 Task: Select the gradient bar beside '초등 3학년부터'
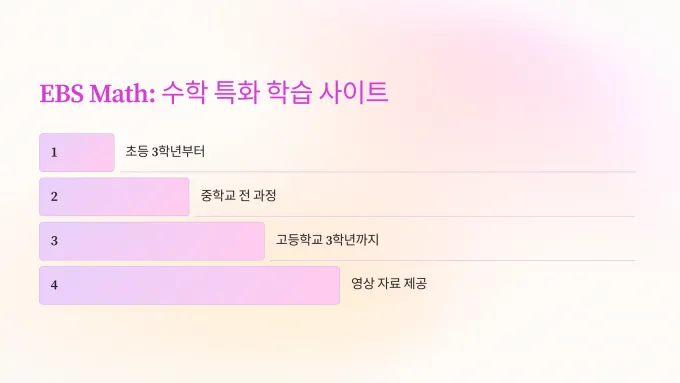77,152
